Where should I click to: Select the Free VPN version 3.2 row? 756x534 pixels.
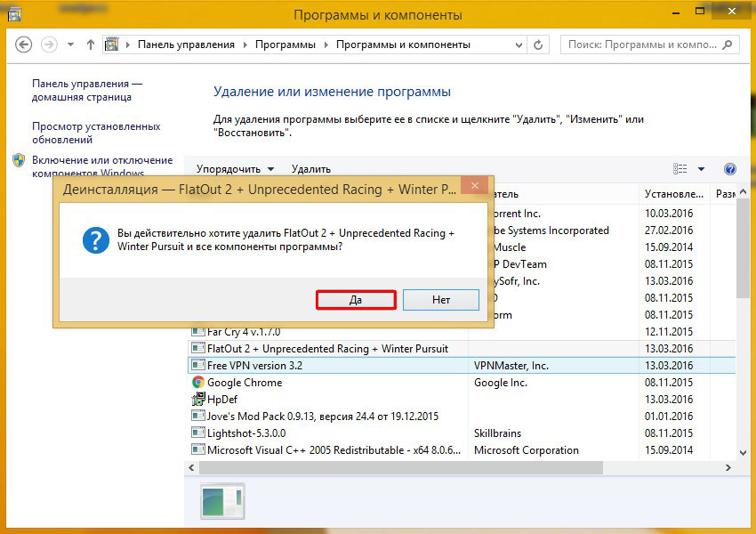click(329, 366)
